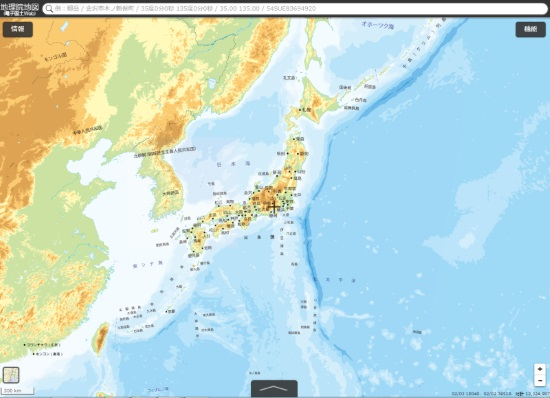Click the 地理院地図 logo in the header
This screenshot has width=550, height=398.
click(19, 9)
